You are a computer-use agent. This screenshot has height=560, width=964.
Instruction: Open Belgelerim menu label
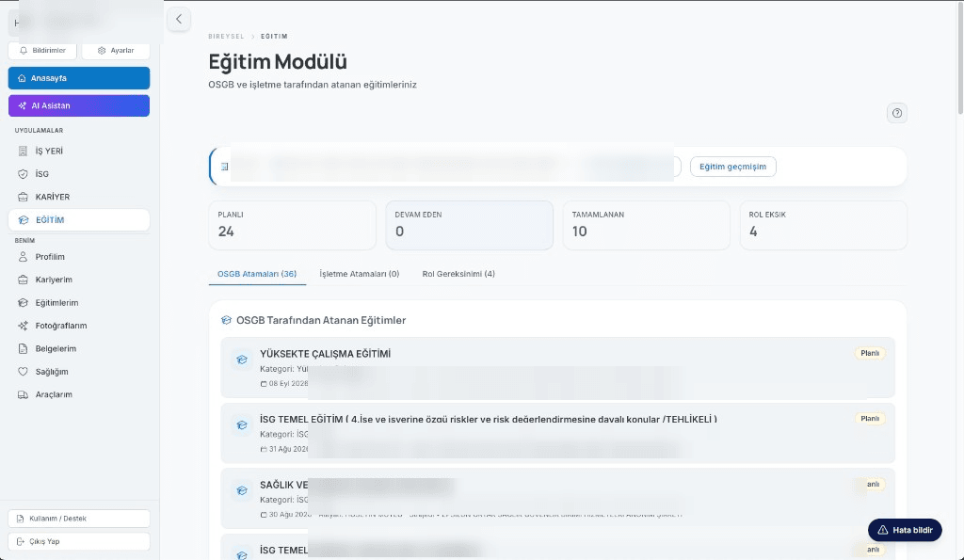(56, 348)
